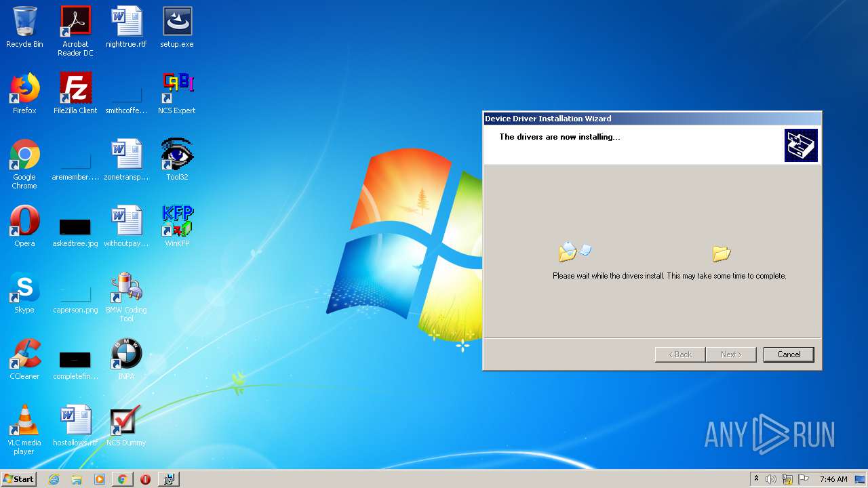
Task: Select the WinKFP shortcut
Action: coord(177,226)
